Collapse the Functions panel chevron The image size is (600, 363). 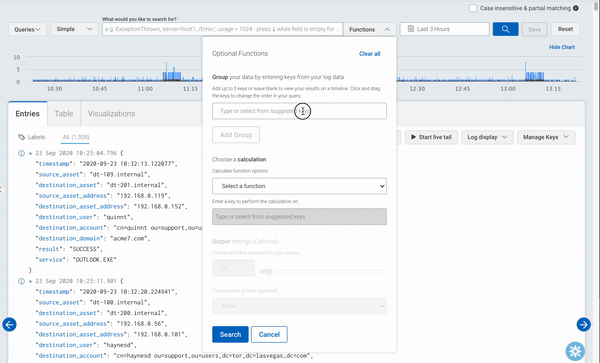coord(387,29)
